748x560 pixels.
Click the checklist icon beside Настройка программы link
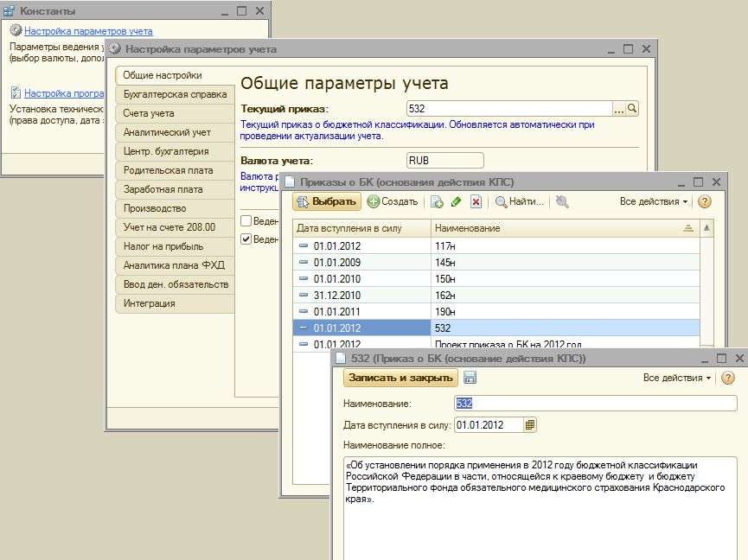click(x=16, y=92)
